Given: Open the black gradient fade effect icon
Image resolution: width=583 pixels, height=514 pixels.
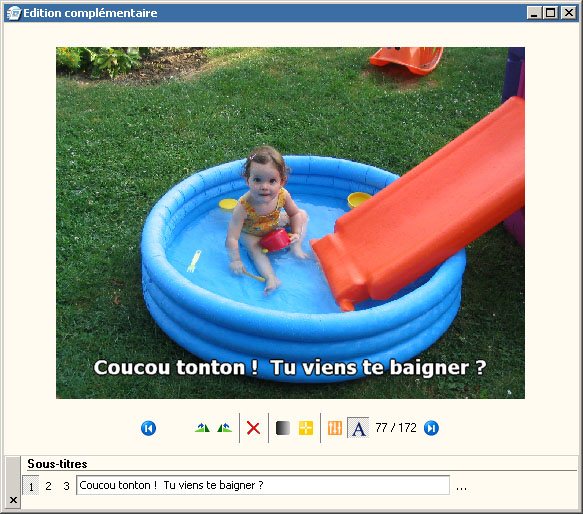Looking at the screenshot, I should pos(283,428).
